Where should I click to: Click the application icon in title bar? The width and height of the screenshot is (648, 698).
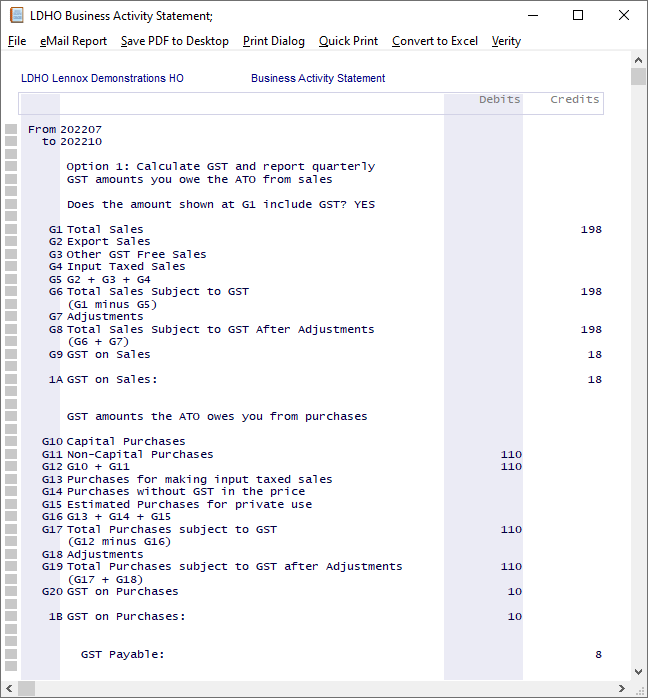[x=16, y=15]
